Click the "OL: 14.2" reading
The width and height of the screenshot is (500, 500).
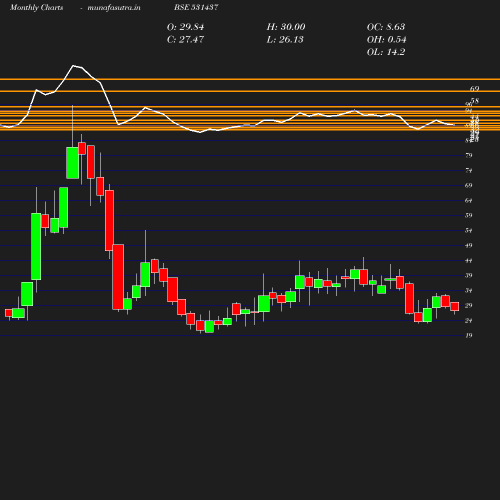tap(386, 52)
